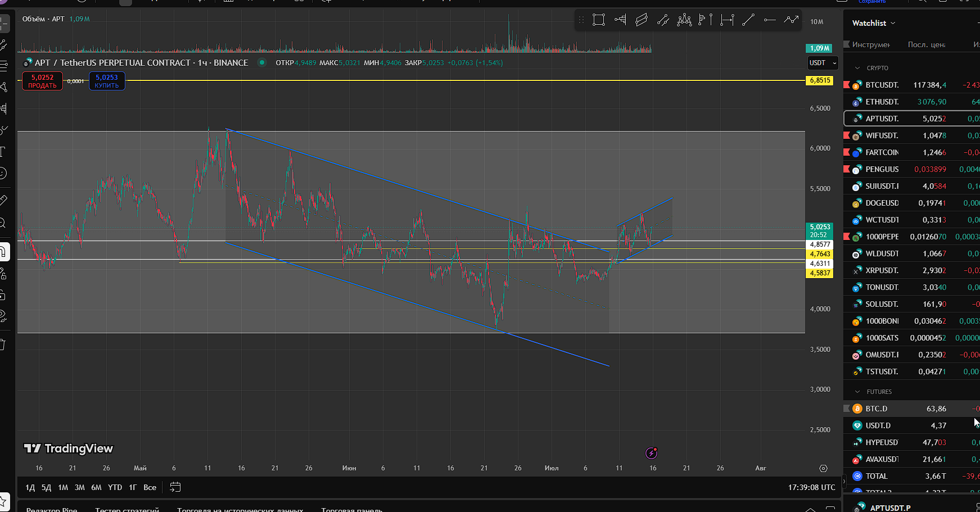Select the horizontal ray tool in floating toolbar

click(x=770, y=20)
